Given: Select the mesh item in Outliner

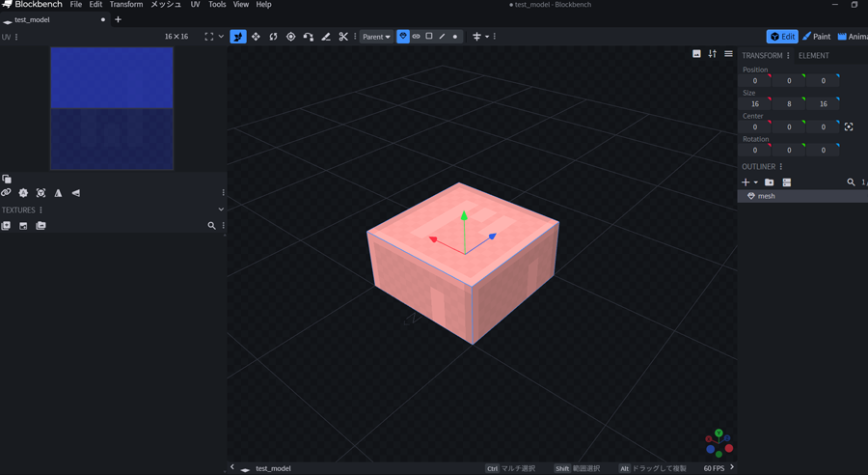Looking at the screenshot, I should [767, 196].
